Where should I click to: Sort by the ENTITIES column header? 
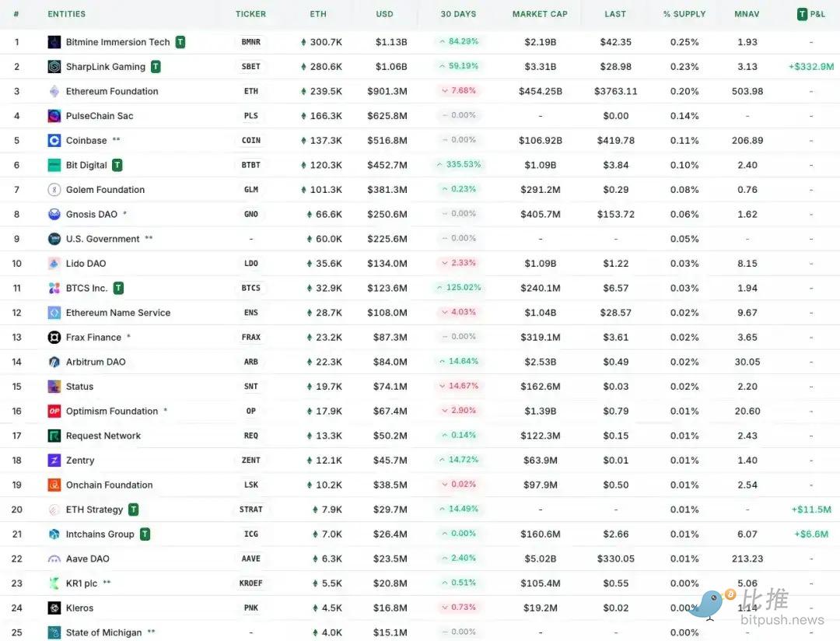66,14
